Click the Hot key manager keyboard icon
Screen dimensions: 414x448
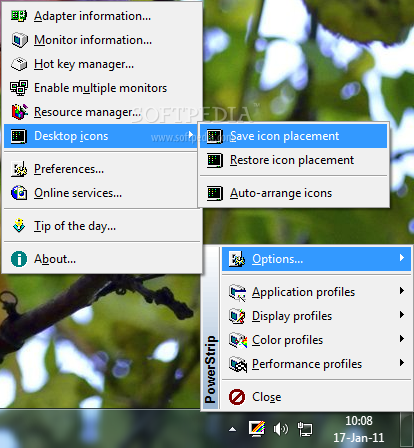tap(19, 64)
